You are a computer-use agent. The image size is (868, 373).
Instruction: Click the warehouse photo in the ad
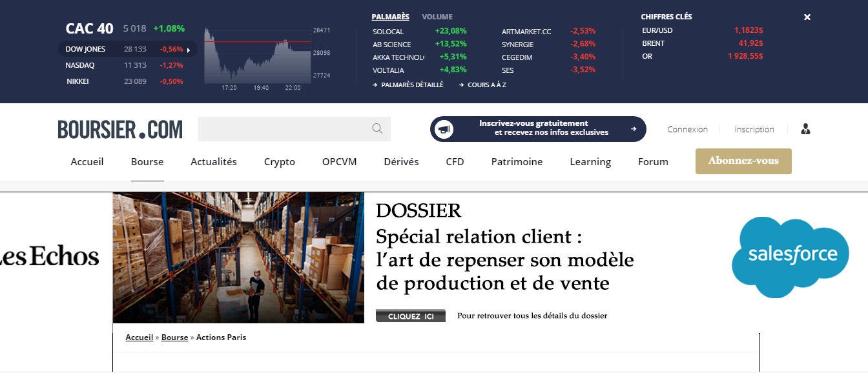click(238, 257)
